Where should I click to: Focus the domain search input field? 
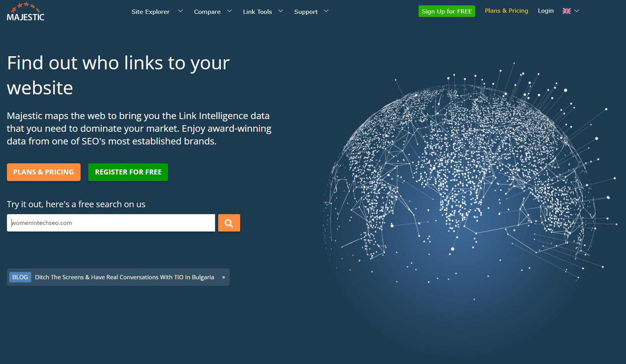111,223
